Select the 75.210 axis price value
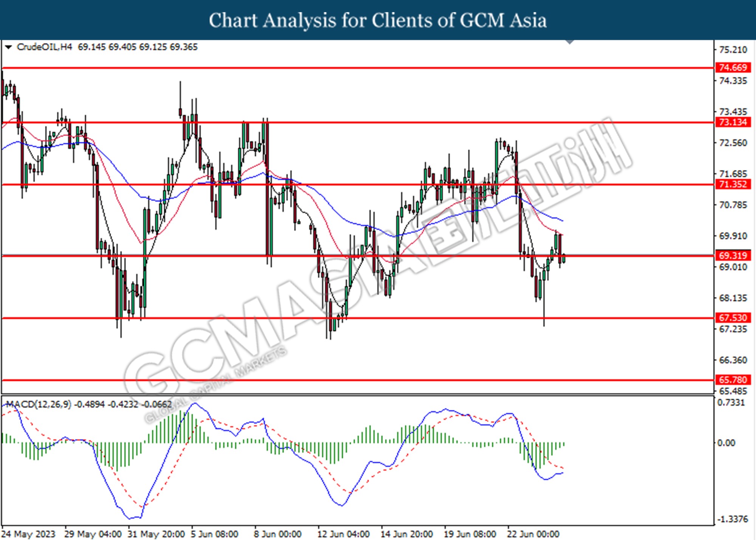The height and width of the screenshot is (540, 756). (733, 50)
